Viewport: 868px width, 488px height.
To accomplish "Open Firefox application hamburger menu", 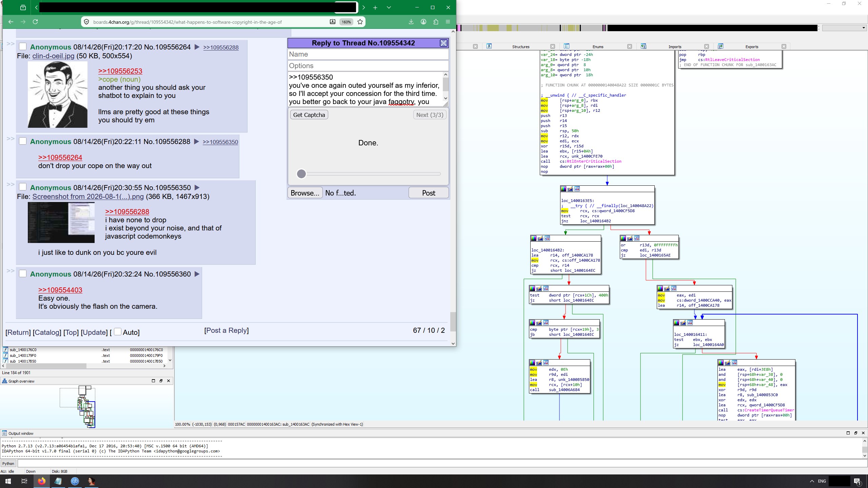I will pos(448,22).
